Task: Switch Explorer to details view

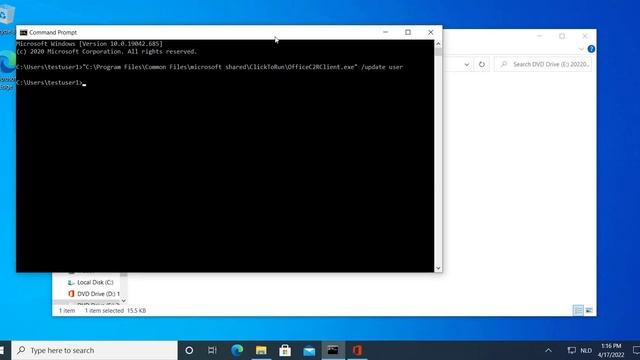Action: (x=578, y=311)
